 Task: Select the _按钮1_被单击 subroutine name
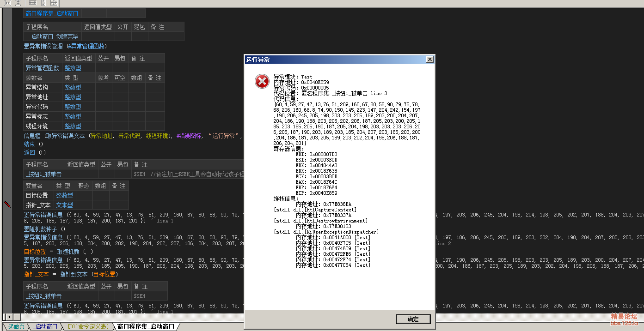(x=44, y=174)
